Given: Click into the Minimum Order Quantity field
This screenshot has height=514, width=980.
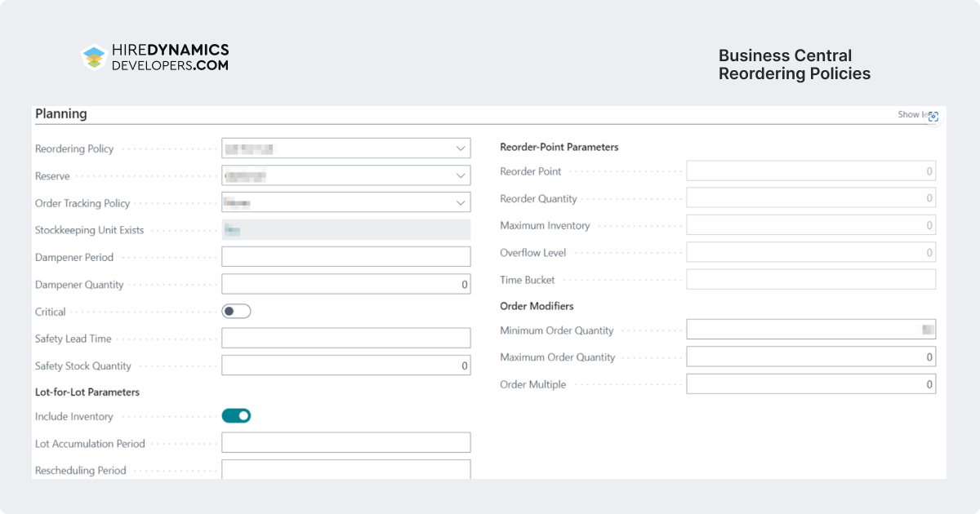Looking at the screenshot, I should (x=811, y=330).
